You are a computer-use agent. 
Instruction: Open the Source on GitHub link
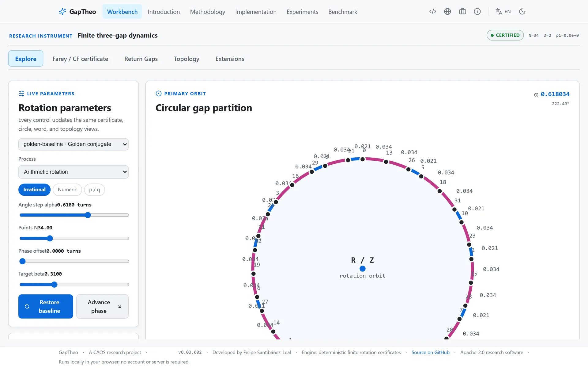(430, 352)
